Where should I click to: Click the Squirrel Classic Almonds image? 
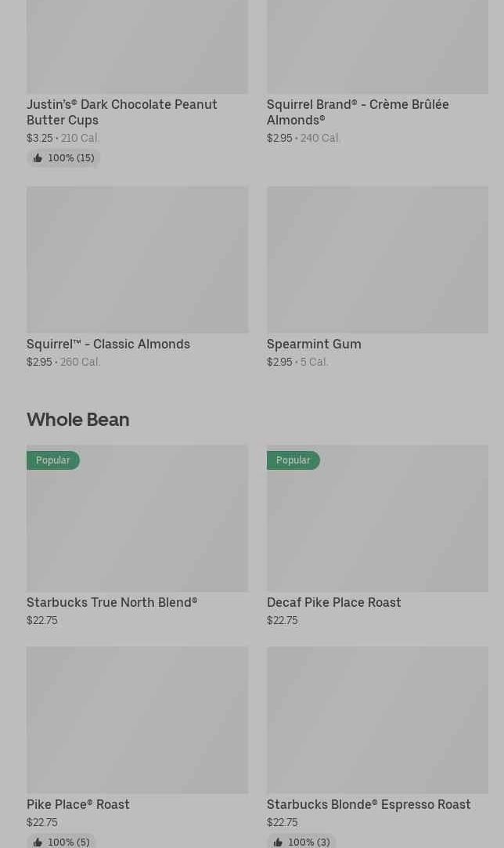pyautogui.click(x=137, y=259)
